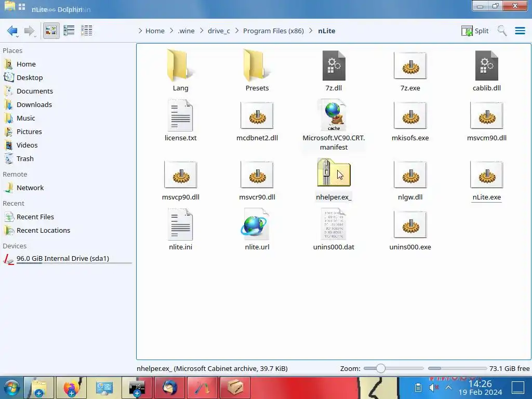This screenshot has width=532, height=399.
Task: Expand hidden system tray icons arrow
Action: (448, 388)
